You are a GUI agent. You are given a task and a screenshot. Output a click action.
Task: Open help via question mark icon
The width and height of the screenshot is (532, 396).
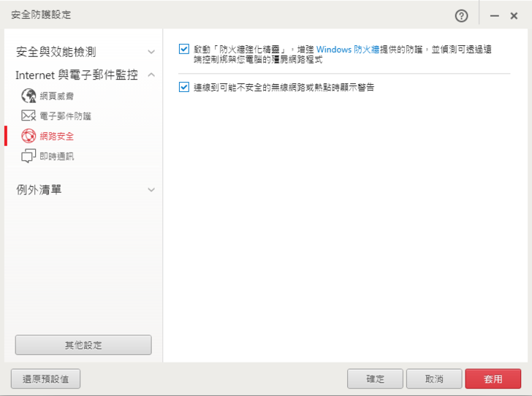pyautogui.click(x=461, y=15)
